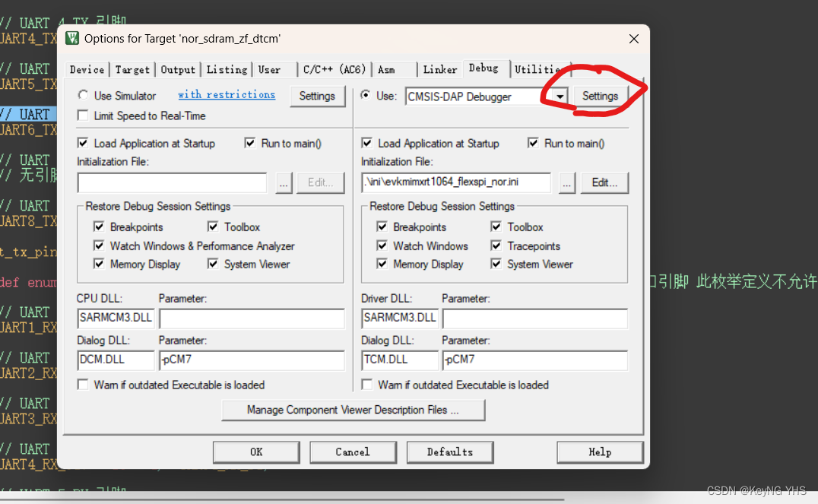Switch to the Linker tab
818x504 pixels.
coord(440,69)
